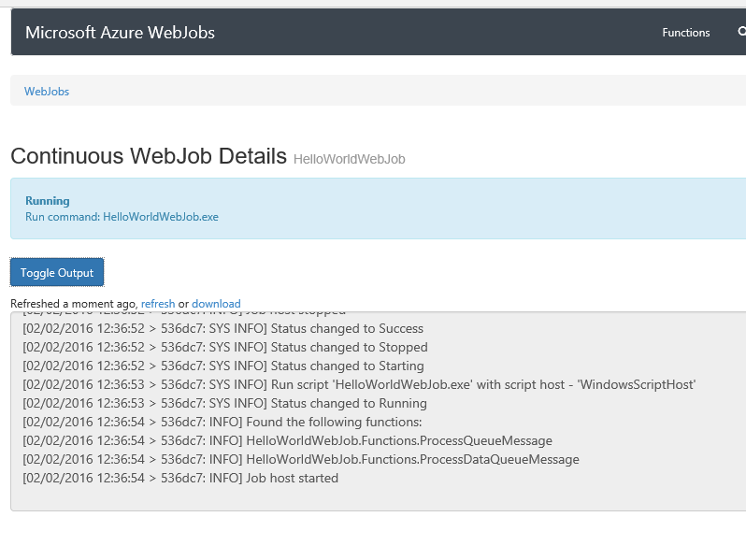Click the refresh link
The image size is (746, 560).
158,304
